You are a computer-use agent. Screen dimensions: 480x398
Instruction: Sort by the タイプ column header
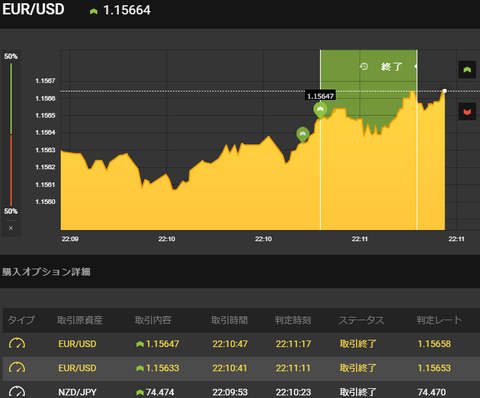click(21, 320)
